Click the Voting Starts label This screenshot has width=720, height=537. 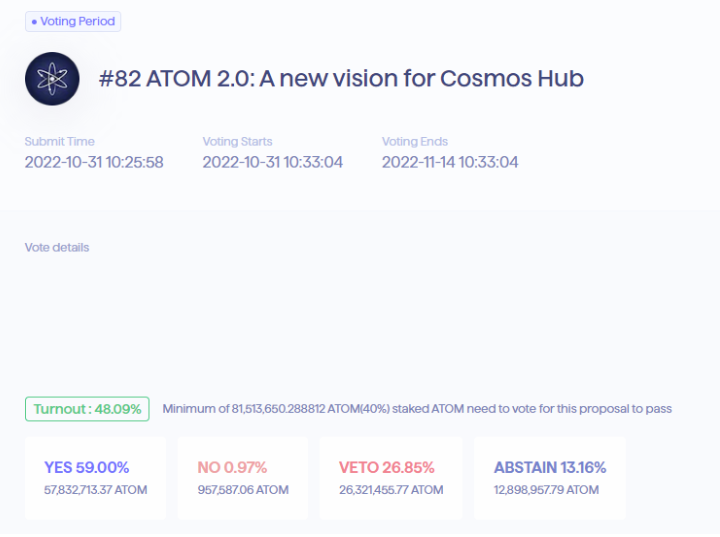pos(237,141)
